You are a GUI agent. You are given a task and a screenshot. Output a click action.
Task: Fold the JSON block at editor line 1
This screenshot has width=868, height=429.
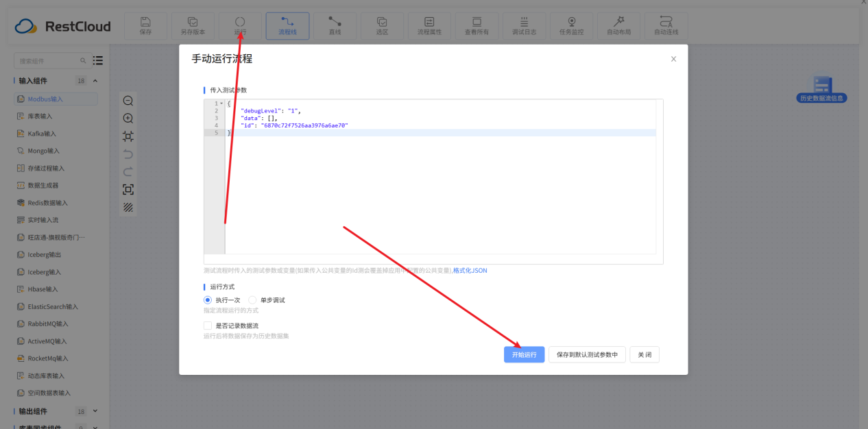[x=221, y=103]
